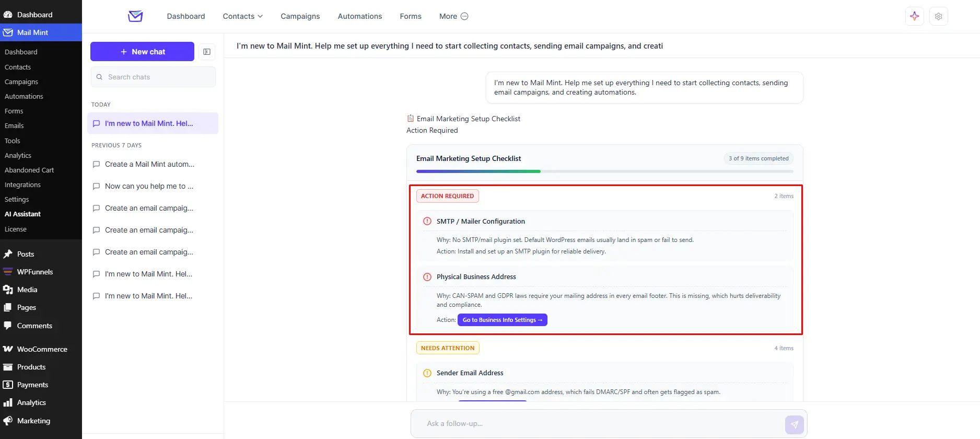Collapse the chat sidebar panel icon

[x=207, y=52]
